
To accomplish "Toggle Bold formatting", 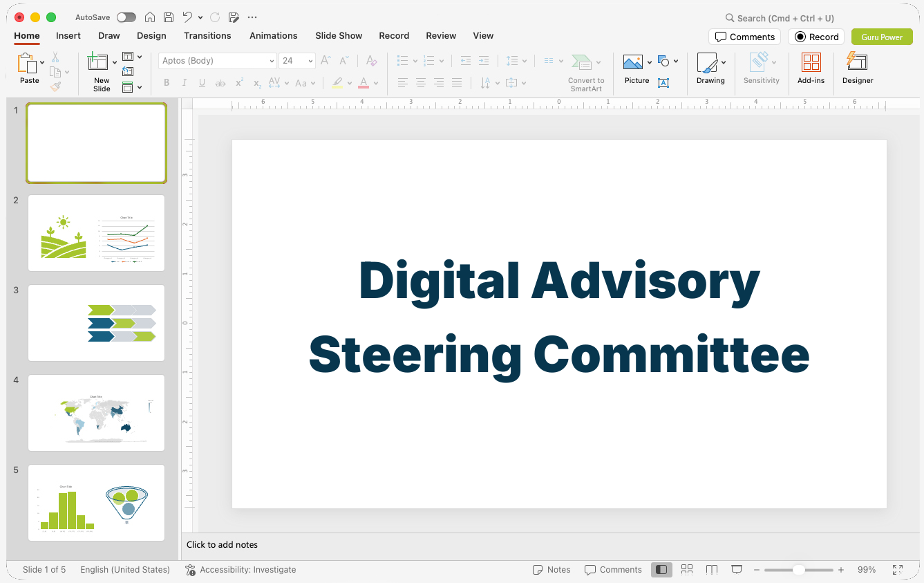I will tap(167, 83).
